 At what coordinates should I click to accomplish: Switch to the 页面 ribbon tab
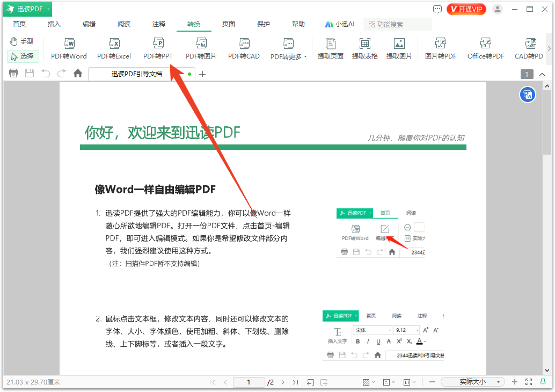[229, 24]
